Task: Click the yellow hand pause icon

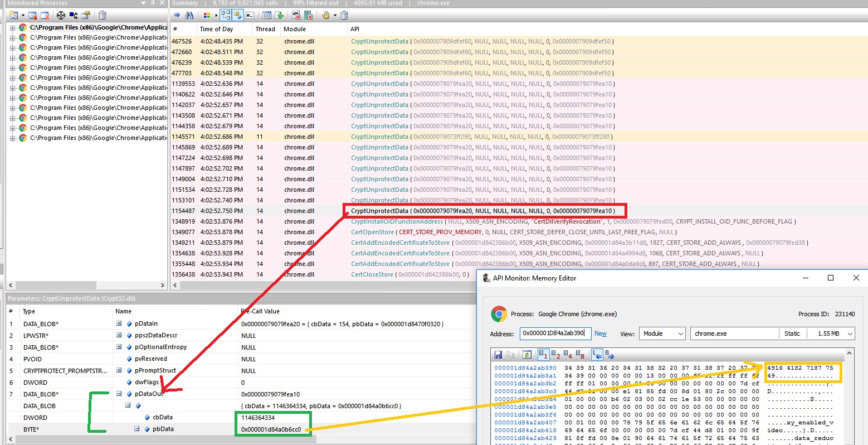Action: tap(326, 15)
